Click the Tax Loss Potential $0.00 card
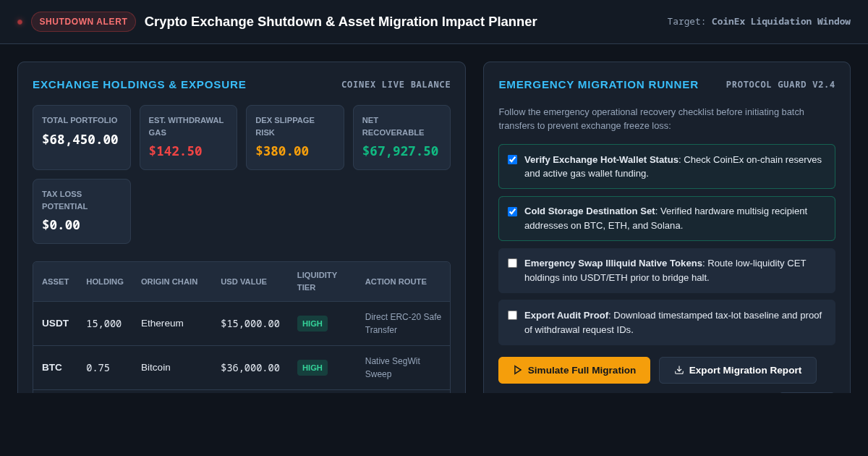This screenshot has width=868, height=456. (x=82, y=211)
